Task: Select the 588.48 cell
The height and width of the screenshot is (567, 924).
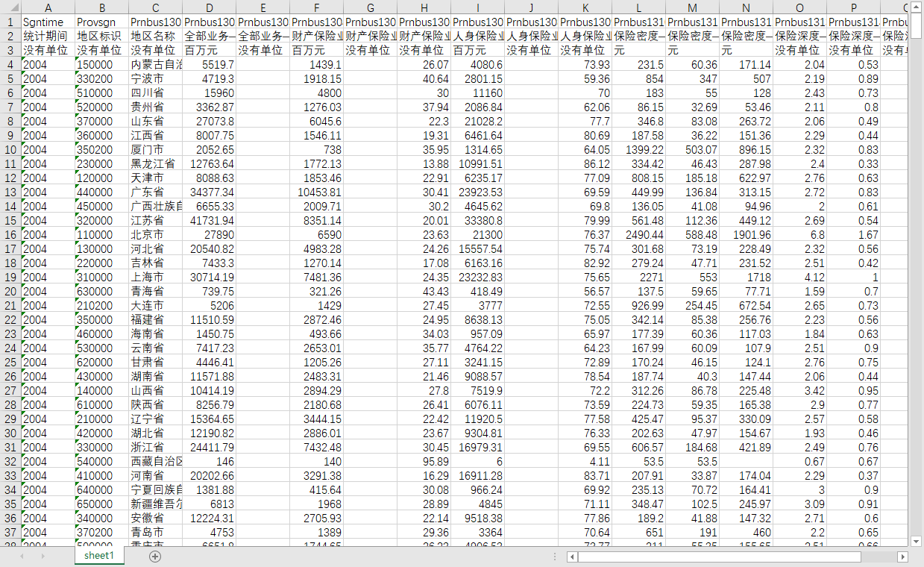Action: click(x=692, y=234)
